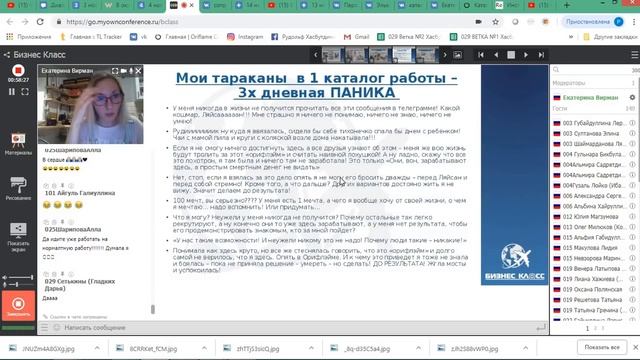Screen dimensions: 640x360
Task: Open the Instagram bookmark
Action: pyautogui.click(x=245, y=37)
